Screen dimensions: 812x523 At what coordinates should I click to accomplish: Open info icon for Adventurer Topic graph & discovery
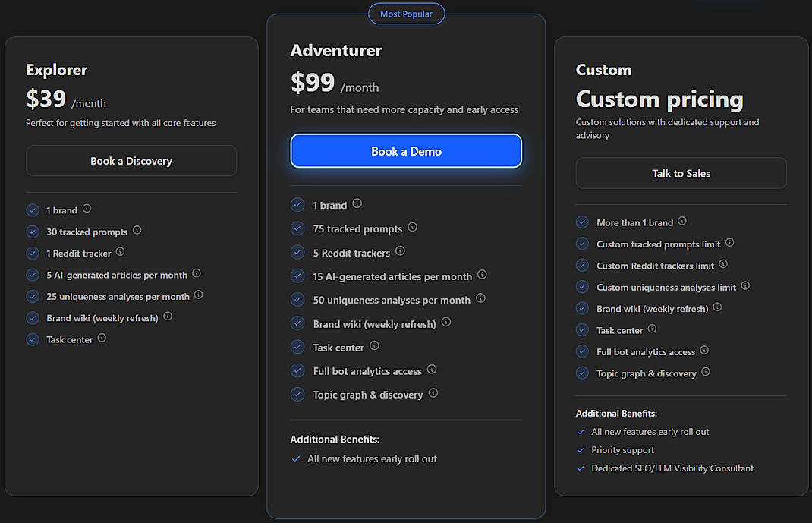point(433,393)
